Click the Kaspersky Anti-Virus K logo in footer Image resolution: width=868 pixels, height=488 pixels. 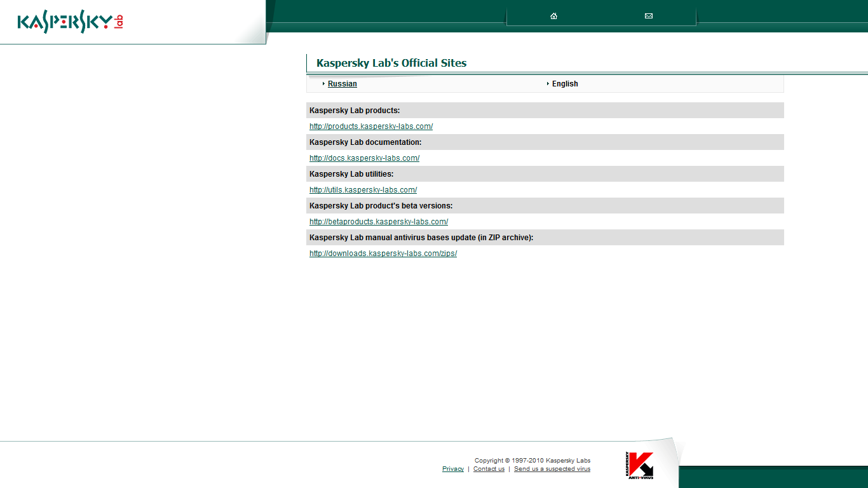pyautogui.click(x=640, y=465)
